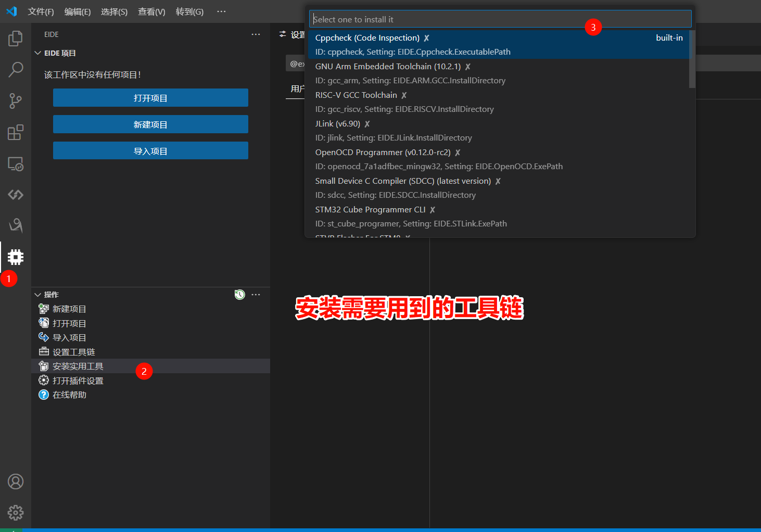Screen dimensions: 761x532
Task: Click the 安装实用工具 icon
Action: pyautogui.click(x=44, y=366)
